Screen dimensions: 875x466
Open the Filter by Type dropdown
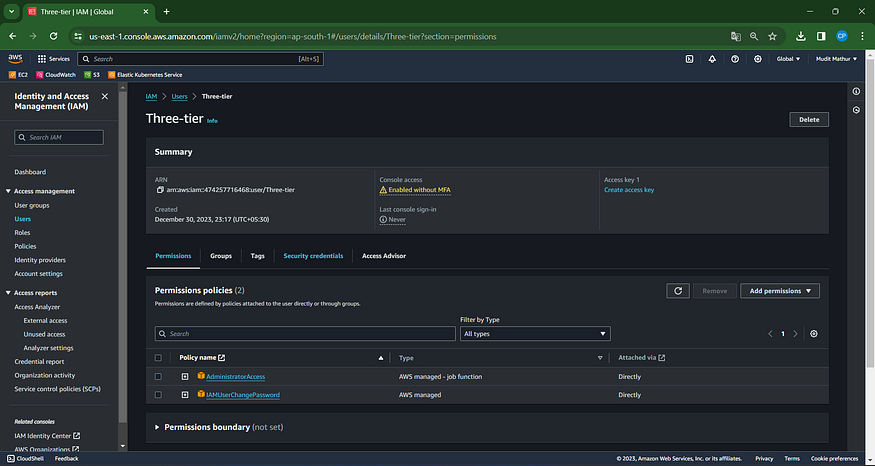(x=535, y=334)
